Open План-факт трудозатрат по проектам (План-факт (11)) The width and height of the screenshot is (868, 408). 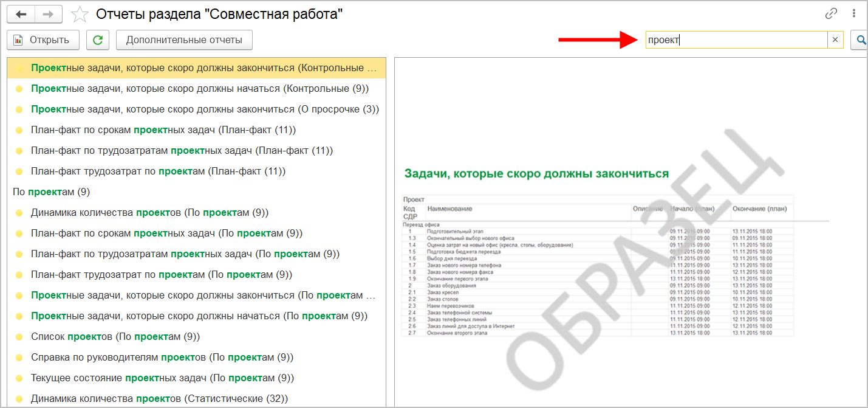tap(196, 171)
